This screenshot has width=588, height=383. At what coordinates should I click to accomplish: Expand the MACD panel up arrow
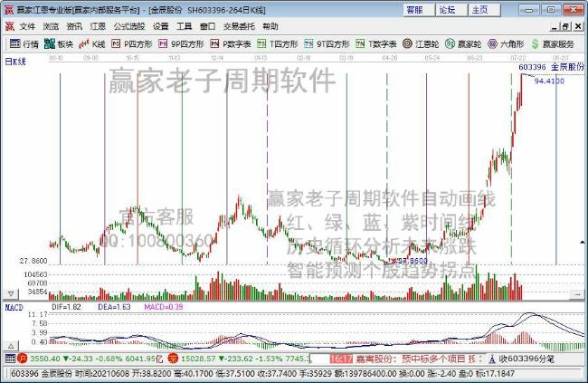tap(11, 346)
